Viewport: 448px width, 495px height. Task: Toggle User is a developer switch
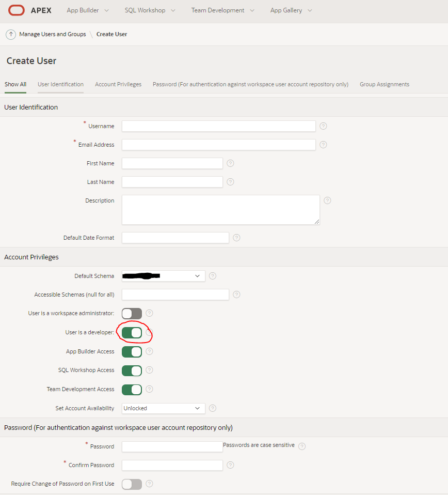pyautogui.click(x=132, y=332)
